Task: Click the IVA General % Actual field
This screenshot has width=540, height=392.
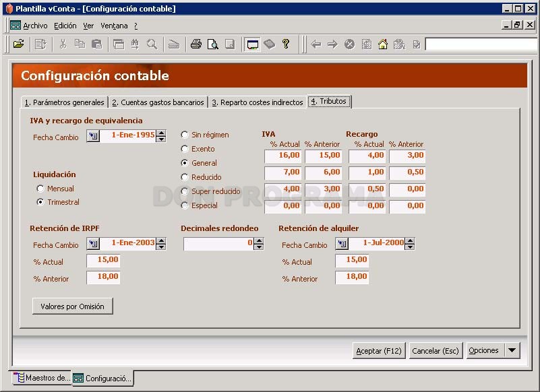Action: (282, 156)
